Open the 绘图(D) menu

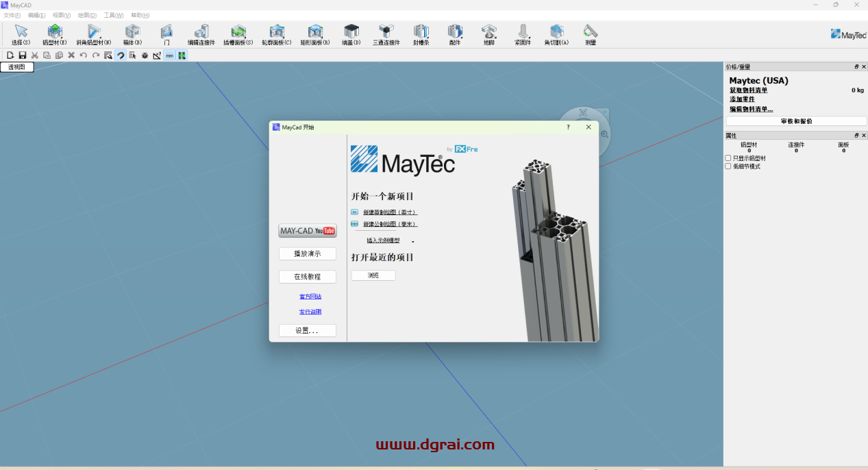(87, 15)
